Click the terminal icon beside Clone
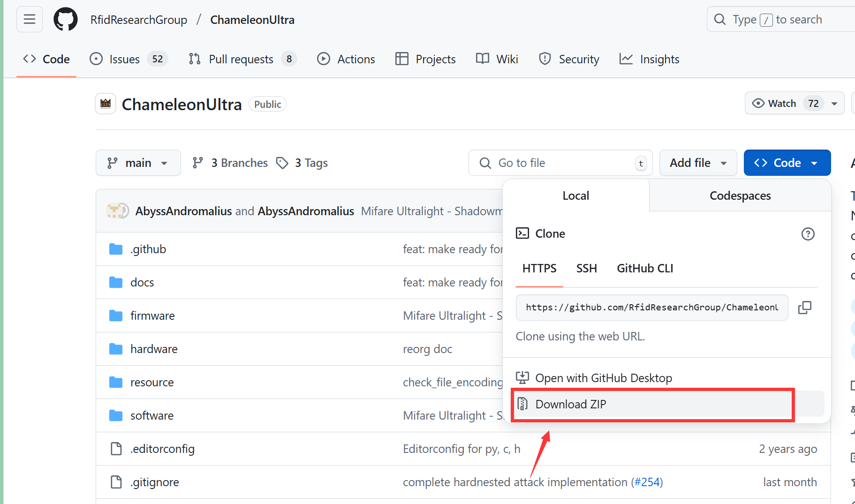The height and width of the screenshot is (504, 855). click(x=522, y=233)
